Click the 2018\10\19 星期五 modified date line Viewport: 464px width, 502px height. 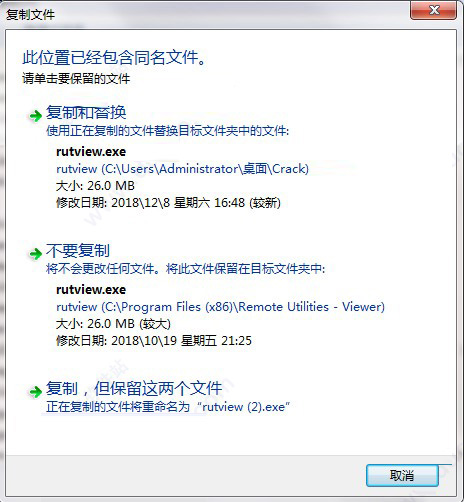point(154,341)
